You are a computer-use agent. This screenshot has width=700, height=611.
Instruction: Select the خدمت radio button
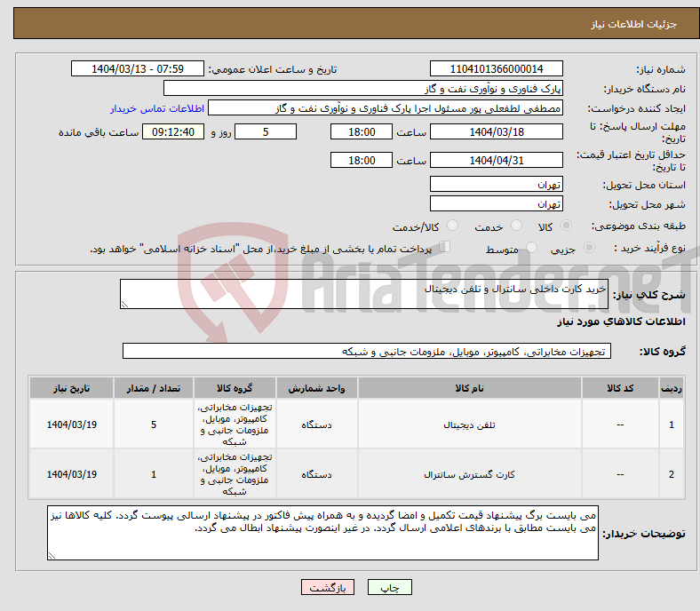tap(516, 226)
